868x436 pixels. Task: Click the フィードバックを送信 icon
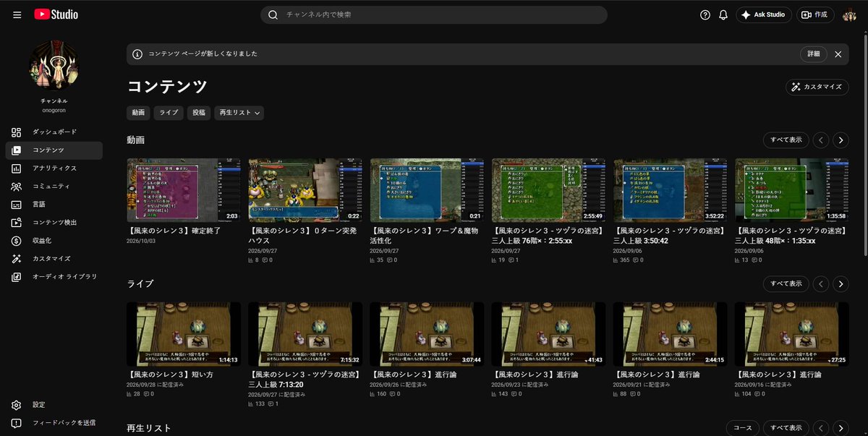pos(17,423)
